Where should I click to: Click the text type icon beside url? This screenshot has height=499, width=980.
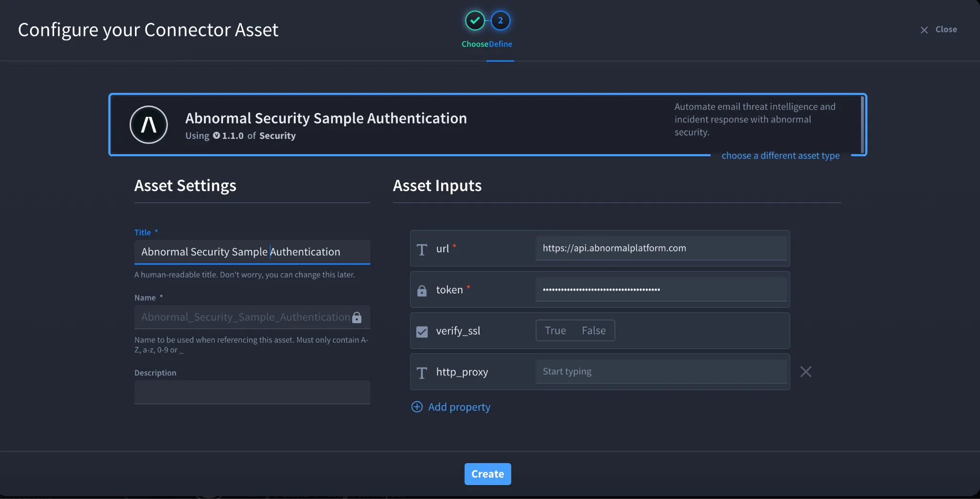point(422,249)
